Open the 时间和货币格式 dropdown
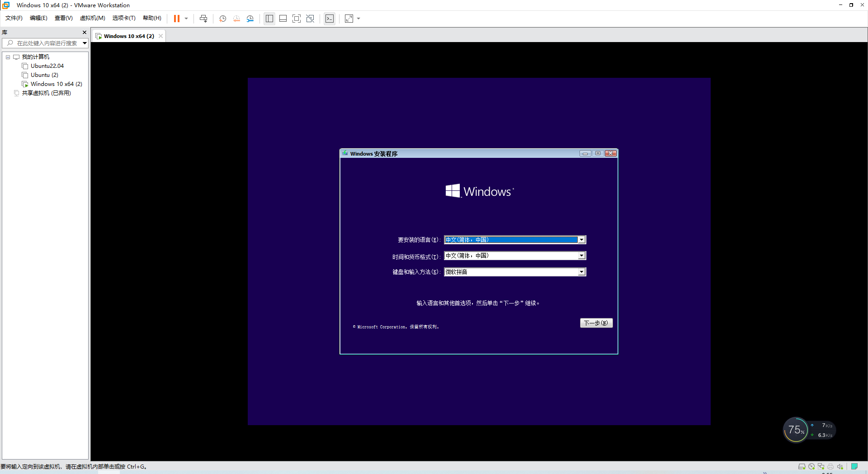The height and width of the screenshot is (474, 868). tap(582, 256)
